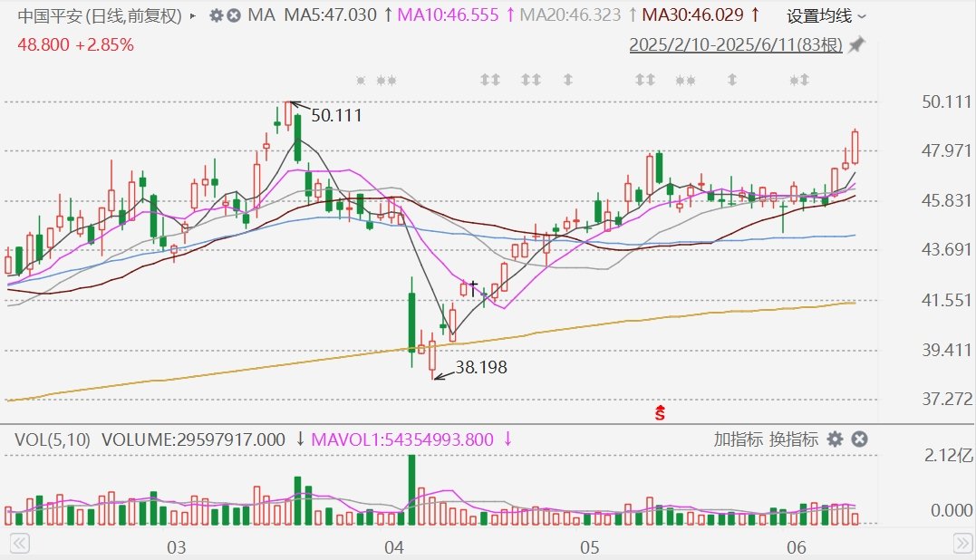Click the 加指标 button
The width and height of the screenshot is (976, 560).
738,439
